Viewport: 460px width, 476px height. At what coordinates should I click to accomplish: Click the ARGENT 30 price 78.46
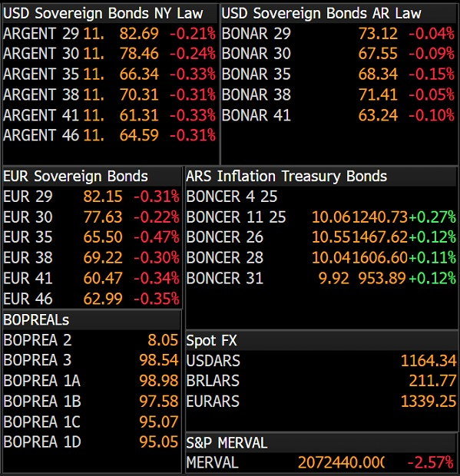139,54
